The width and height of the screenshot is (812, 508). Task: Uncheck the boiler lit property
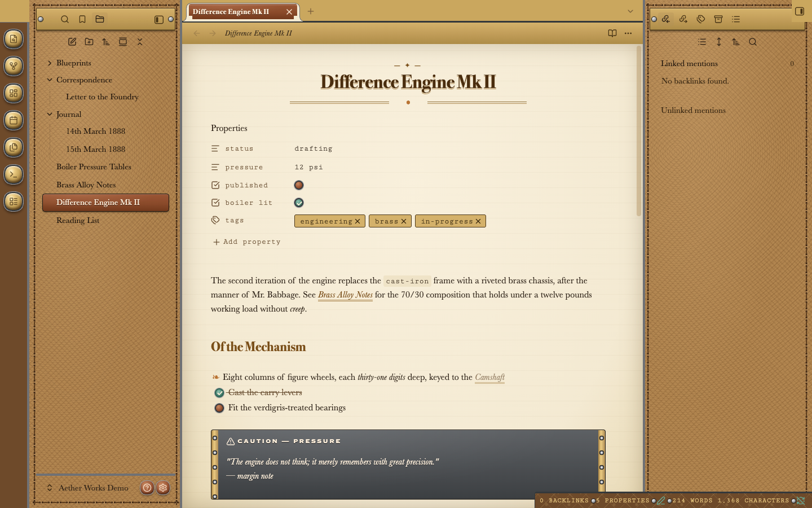coord(299,203)
